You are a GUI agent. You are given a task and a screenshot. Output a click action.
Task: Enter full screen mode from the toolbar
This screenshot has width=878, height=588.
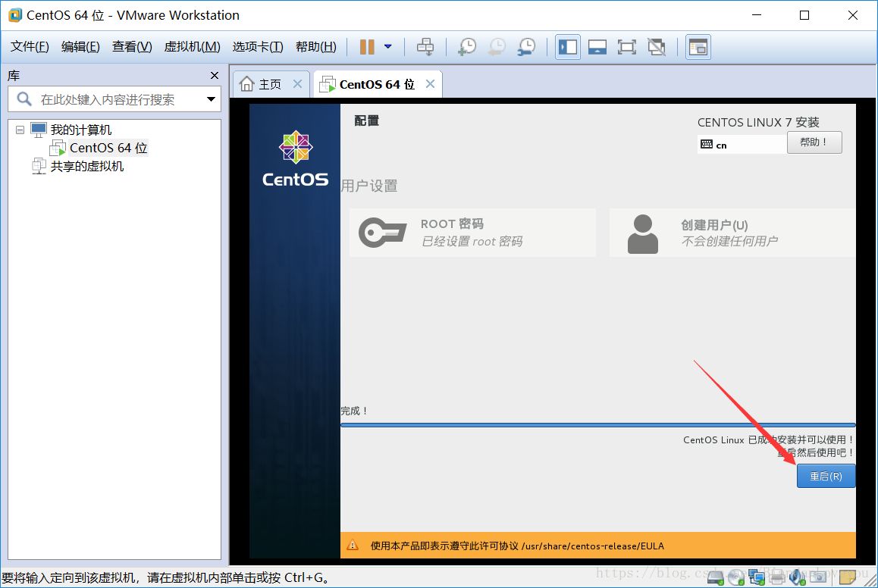[626, 47]
